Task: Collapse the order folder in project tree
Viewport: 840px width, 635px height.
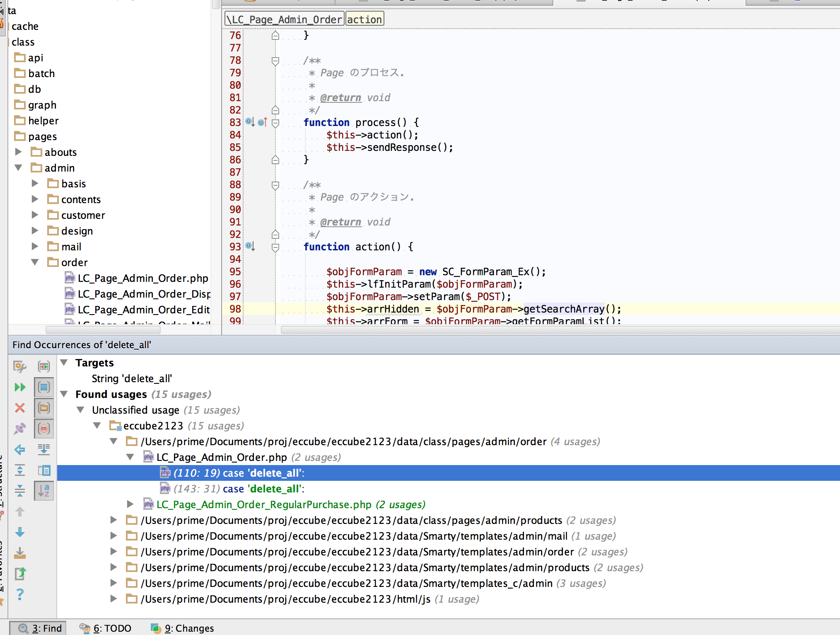Action: click(35, 262)
